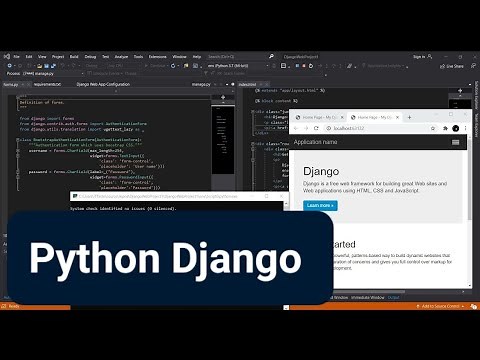Click the search magnifier icon in title bar
480x360 pixels.
[271, 56]
